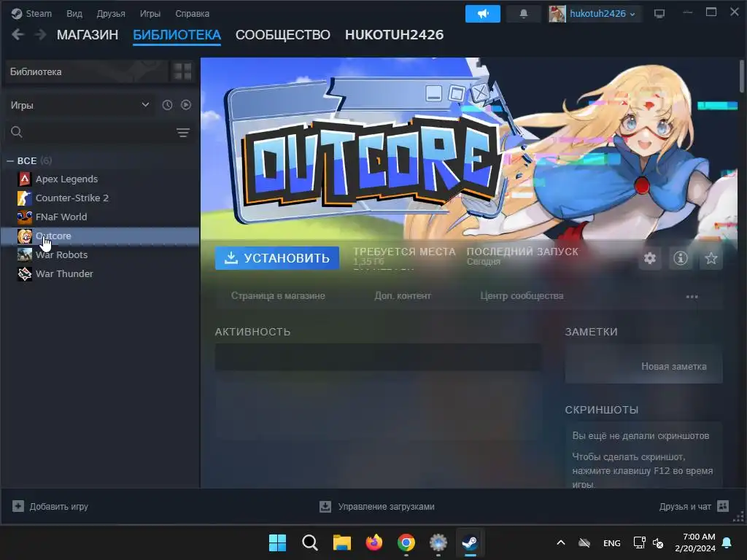747x560 pixels.
Task: Open the HUKOTUH2426 profile tab
Action: (x=394, y=35)
